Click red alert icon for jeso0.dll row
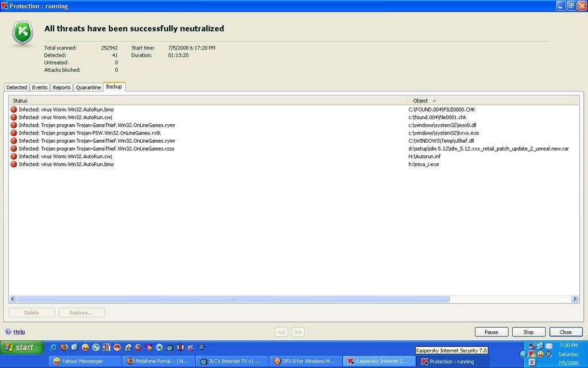The width and height of the screenshot is (588, 368). point(14,125)
